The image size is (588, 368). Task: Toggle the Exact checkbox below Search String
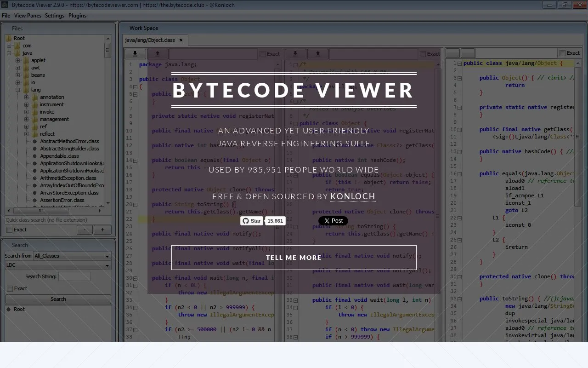click(x=10, y=288)
